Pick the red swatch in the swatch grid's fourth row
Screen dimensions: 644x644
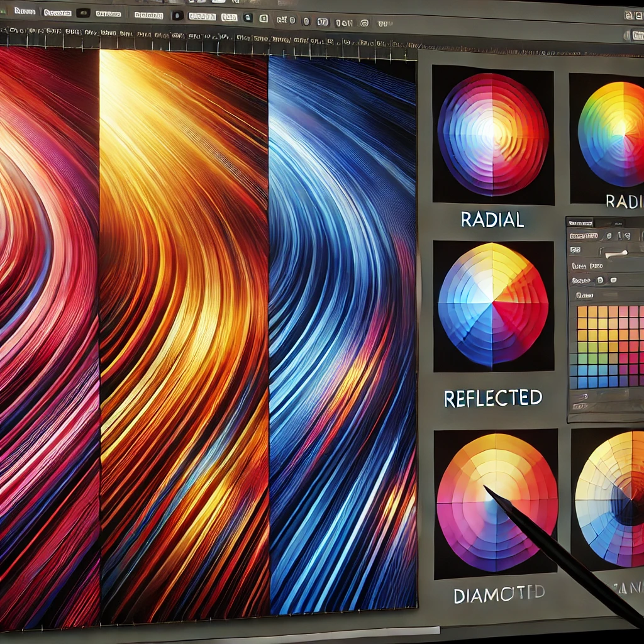[x=623, y=347]
